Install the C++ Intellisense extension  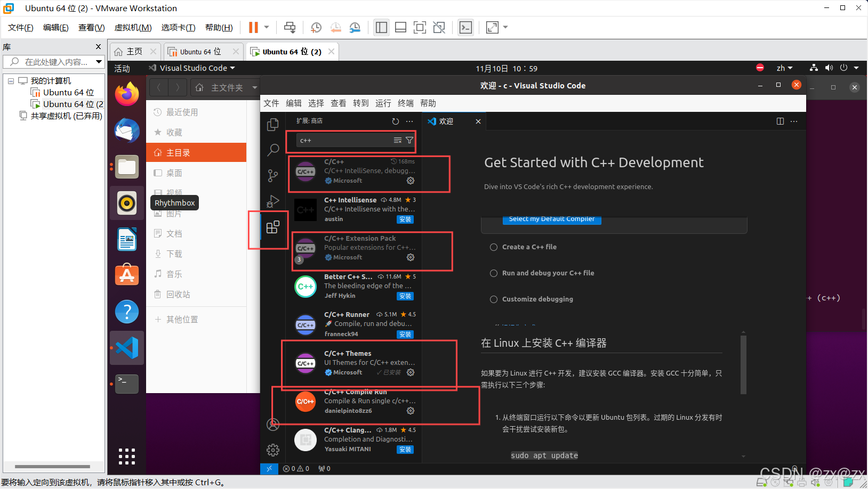click(x=405, y=219)
